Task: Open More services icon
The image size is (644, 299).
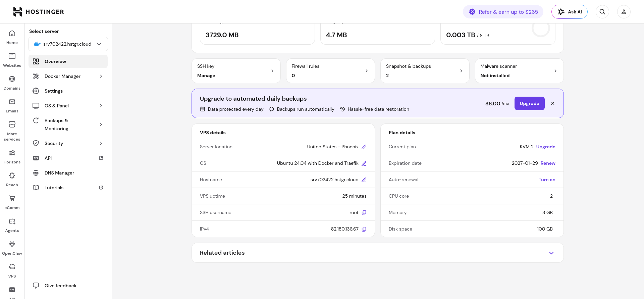Action: tap(12, 124)
